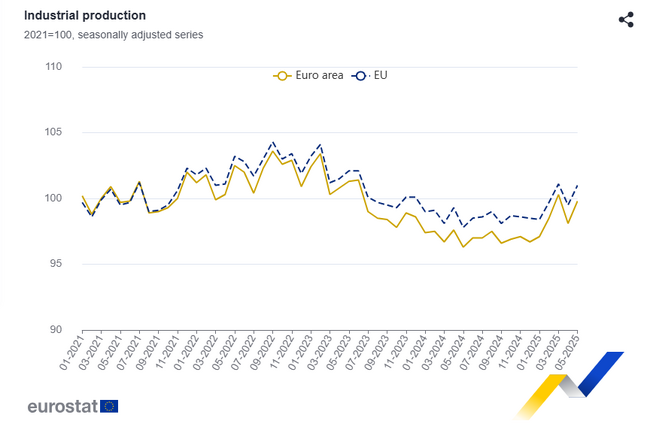
Task: Click the 90 y-axis label
Action: point(57,330)
